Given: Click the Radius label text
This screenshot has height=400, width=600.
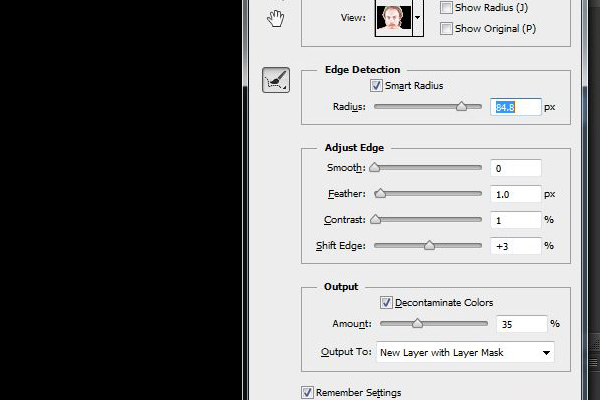Looking at the screenshot, I should click(x=349, y=107).
